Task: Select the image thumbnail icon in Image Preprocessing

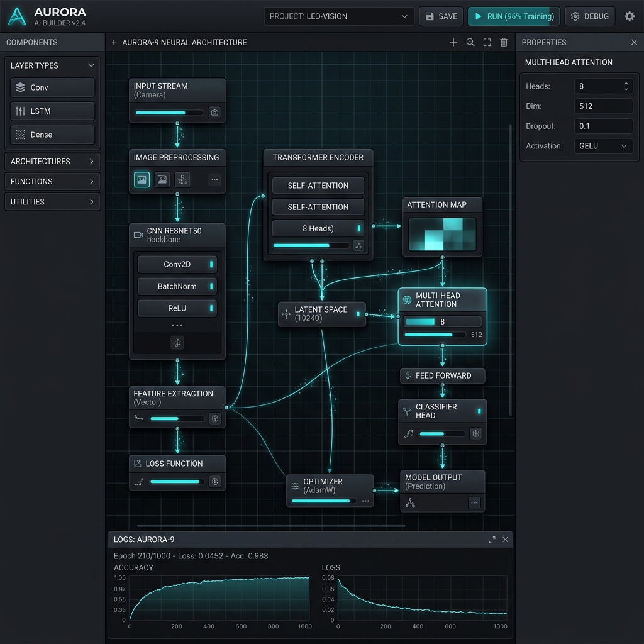Action: (x=142, y=179)
